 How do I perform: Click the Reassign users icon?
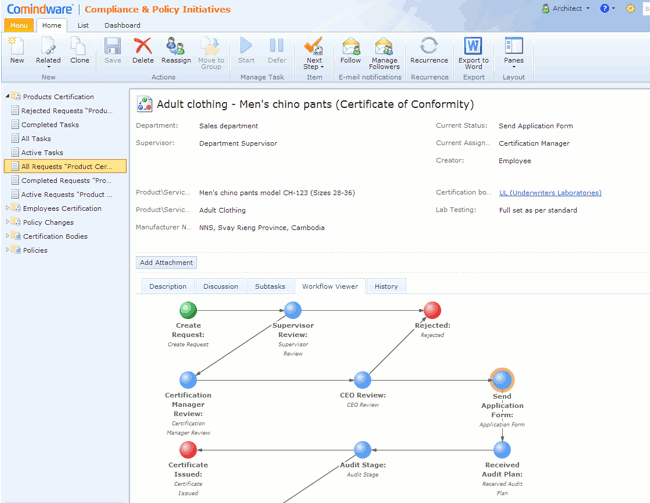[x=175, y=46]
